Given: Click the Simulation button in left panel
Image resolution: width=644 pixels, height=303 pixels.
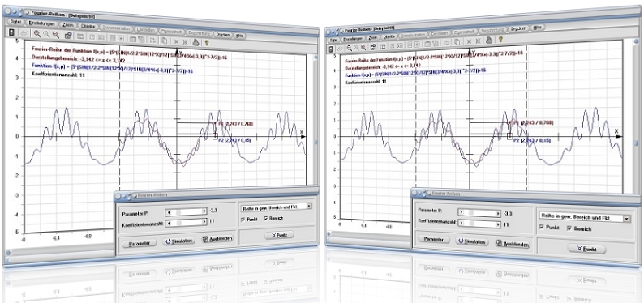Looking at the screenshot, I should [x=178, y=241].
